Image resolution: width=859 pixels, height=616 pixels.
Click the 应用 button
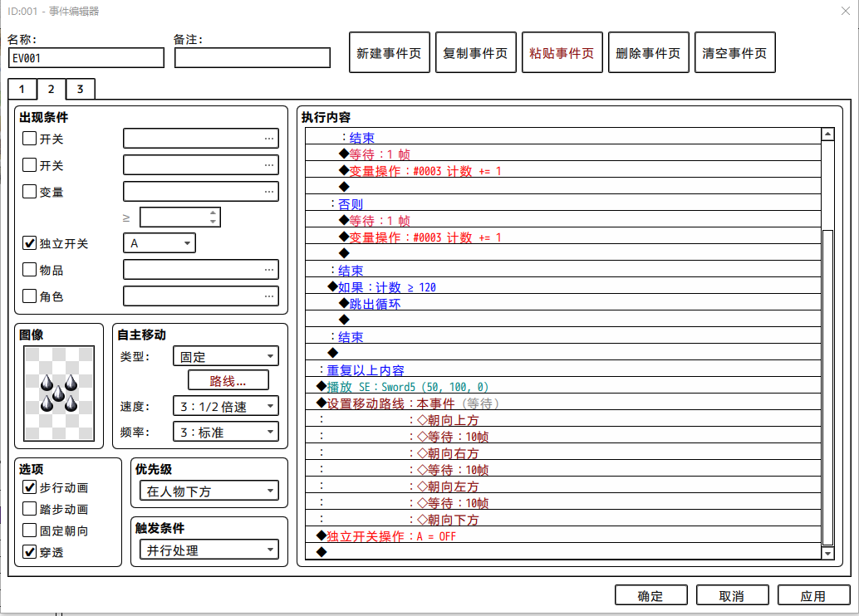tap(813, 596)
